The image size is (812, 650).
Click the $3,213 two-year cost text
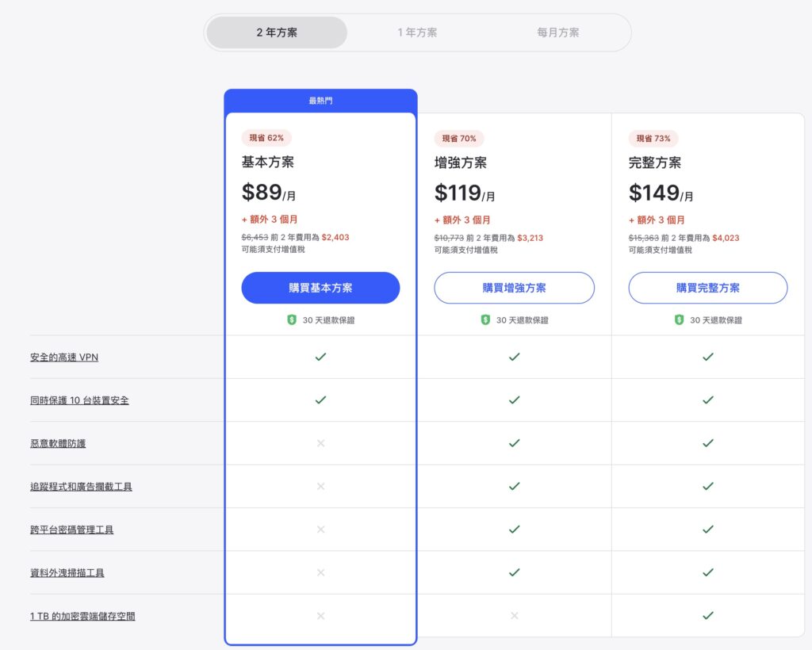[x=530, y=238]
